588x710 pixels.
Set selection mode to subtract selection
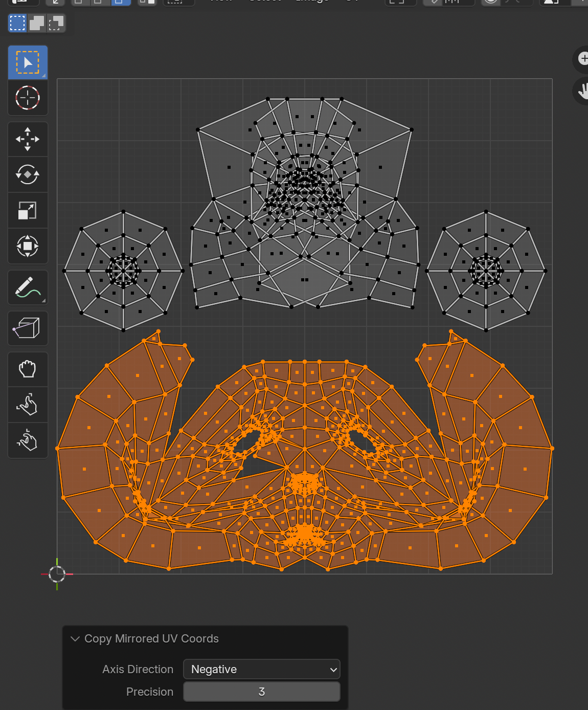pyautogui.click(x=56, y=23)
